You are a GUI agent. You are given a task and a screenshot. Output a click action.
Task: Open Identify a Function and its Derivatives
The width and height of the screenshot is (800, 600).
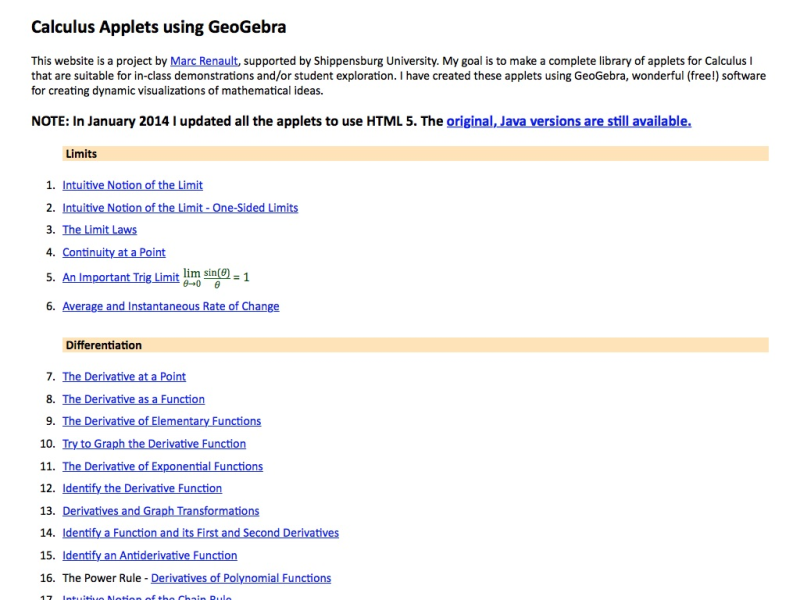pos(200,533)
